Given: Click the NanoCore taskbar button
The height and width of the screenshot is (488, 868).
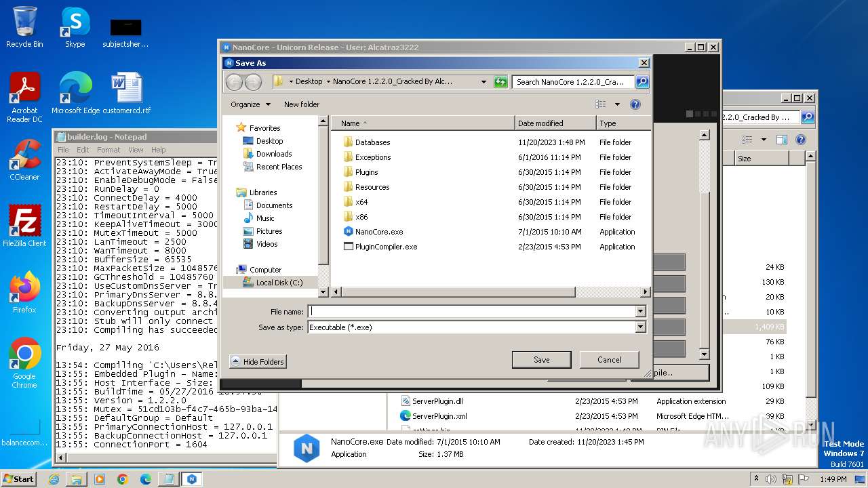Looking at the screenshot, I should click(192, 479).
